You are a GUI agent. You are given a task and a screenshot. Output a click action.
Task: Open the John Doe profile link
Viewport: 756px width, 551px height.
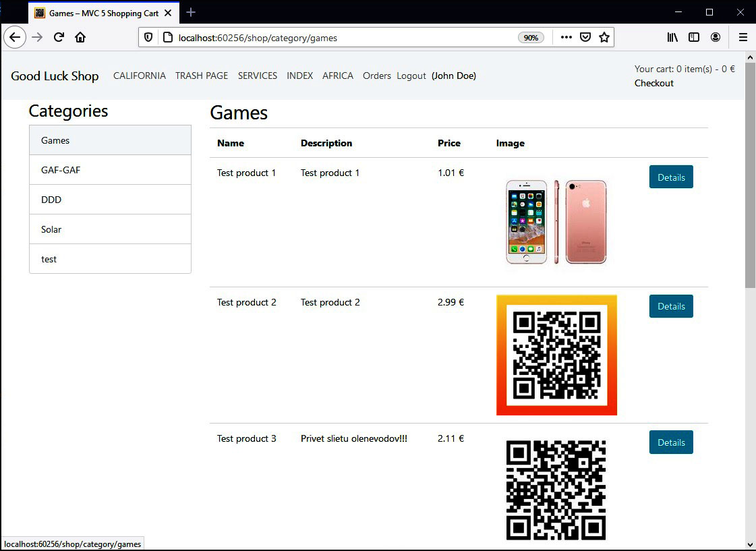pos(454,76)
